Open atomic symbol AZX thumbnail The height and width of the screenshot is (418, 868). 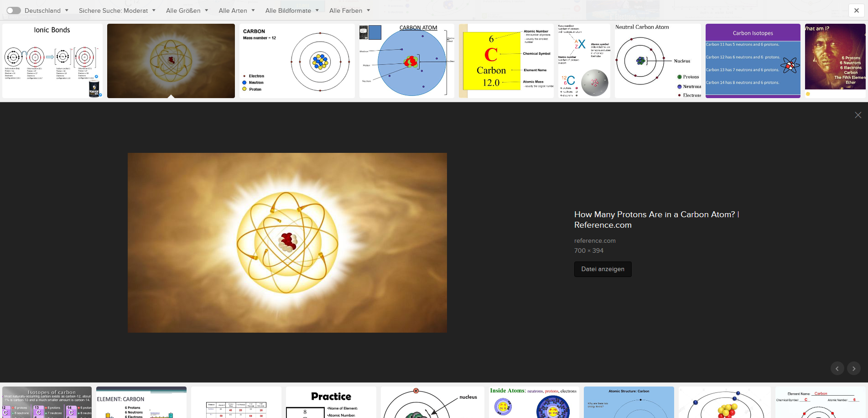[x=584, y=61]
